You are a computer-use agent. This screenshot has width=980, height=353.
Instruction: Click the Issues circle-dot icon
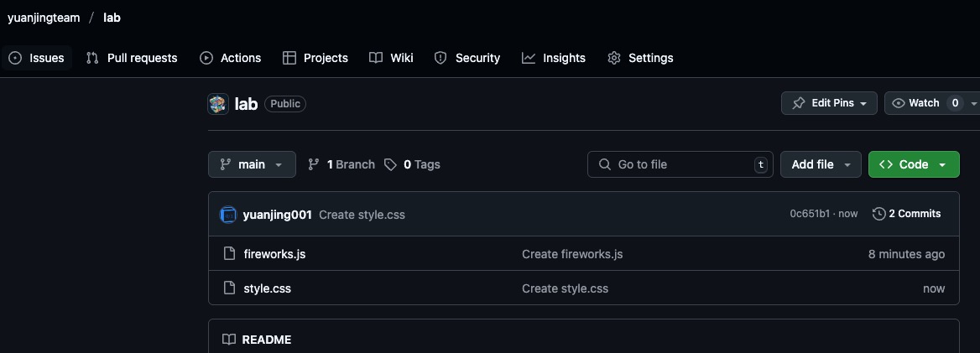(x=16, y=58)
